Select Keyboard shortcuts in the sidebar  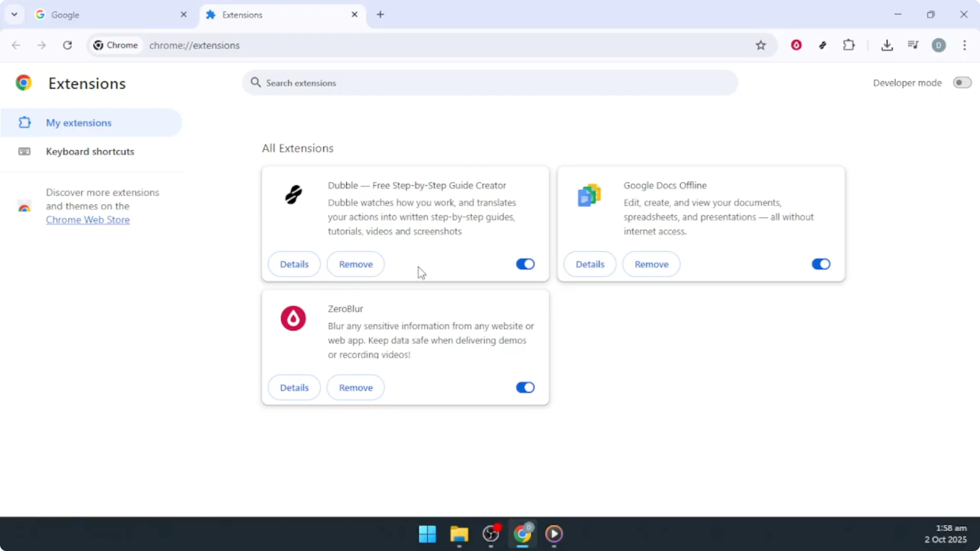tap(90, 151)
